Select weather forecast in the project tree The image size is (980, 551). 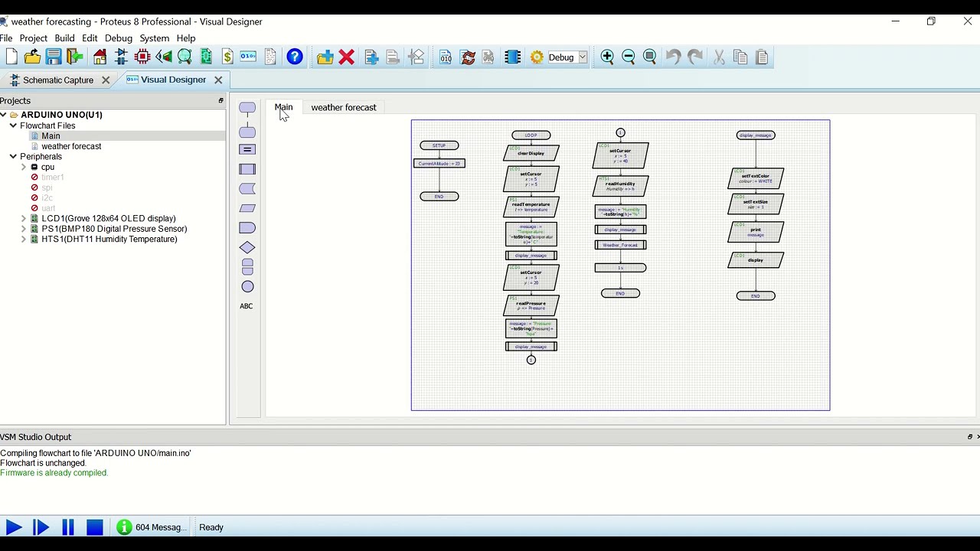tap(71, 146)
